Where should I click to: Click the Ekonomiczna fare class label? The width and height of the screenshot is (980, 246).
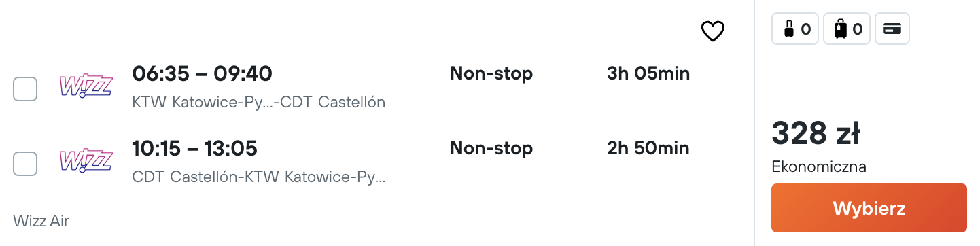819,166
